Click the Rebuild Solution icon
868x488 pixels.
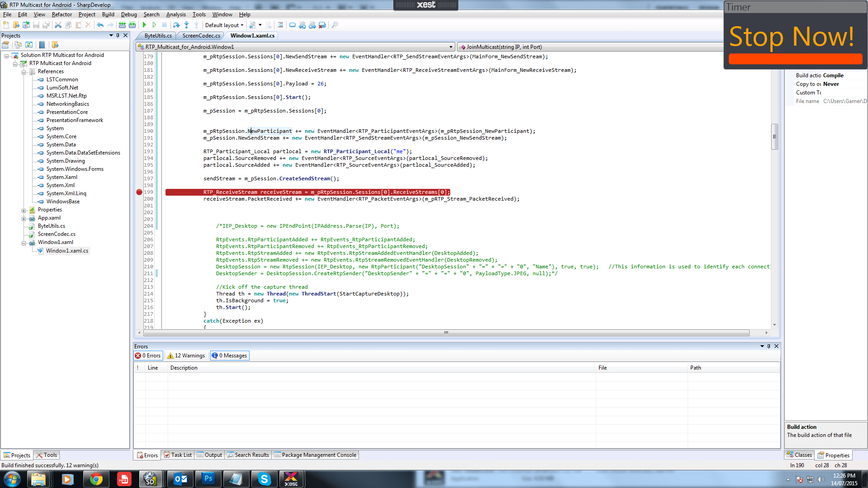coord(132,25)
